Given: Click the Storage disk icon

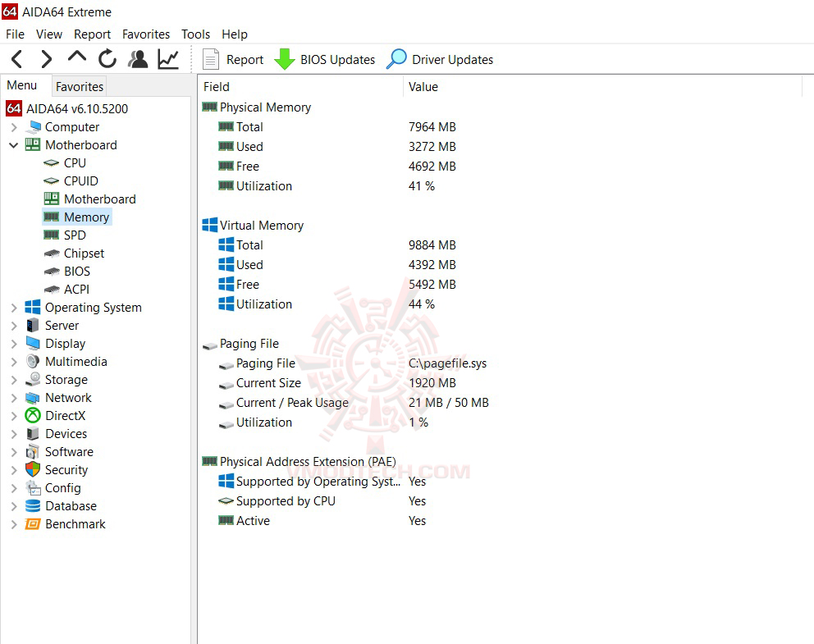Looking at the screenshot, I should point(33,379).
